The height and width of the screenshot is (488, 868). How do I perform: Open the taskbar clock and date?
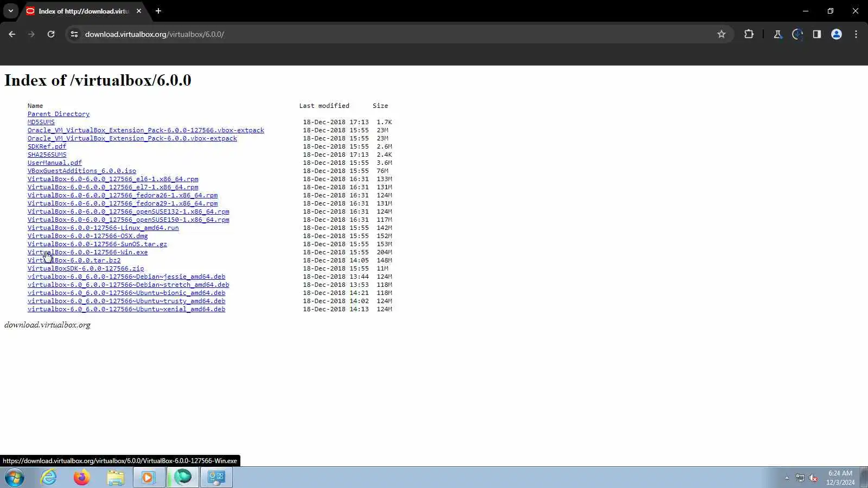click(x=840, y=478)
